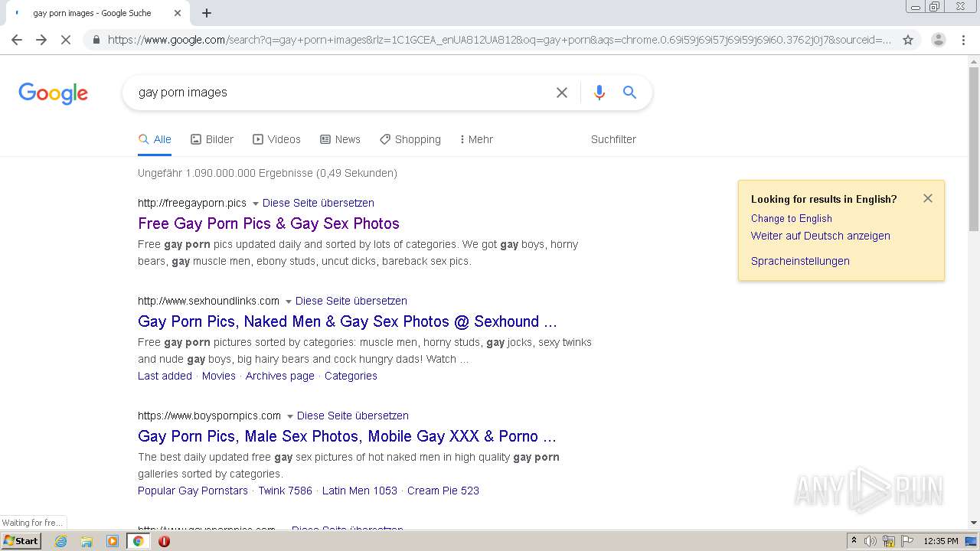Click the Archives page sitelink
Screen dimensions: 980x551
(x=280, y=376)
